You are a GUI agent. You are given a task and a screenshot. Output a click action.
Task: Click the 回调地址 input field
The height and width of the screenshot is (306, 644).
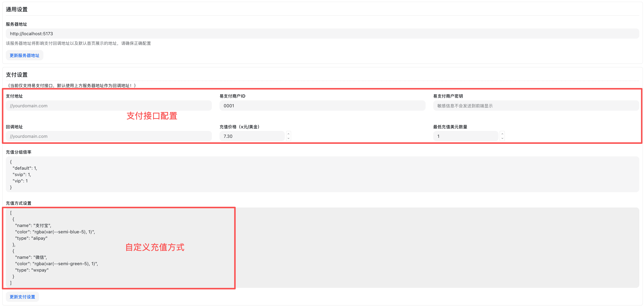click(x=109, y=136)
